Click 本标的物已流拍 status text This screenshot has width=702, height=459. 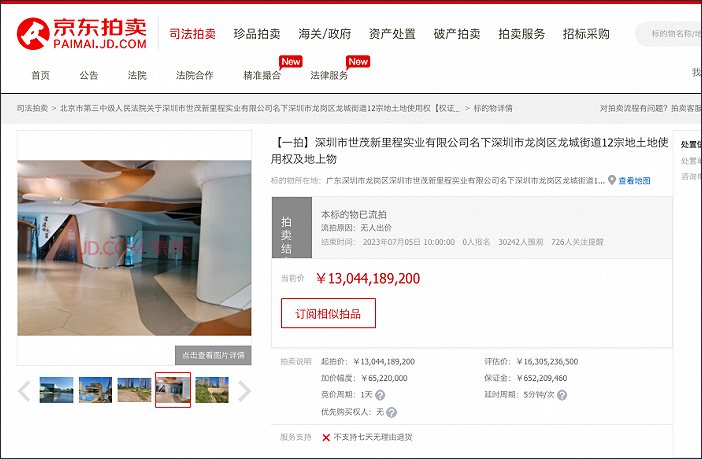coord(354,214)
